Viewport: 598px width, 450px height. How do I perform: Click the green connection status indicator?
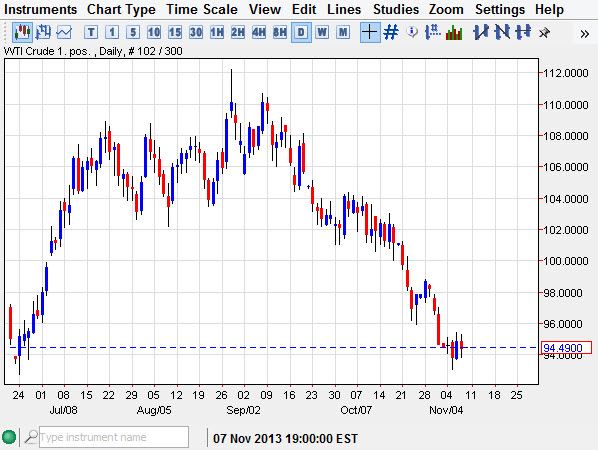[x=9, y=437]
